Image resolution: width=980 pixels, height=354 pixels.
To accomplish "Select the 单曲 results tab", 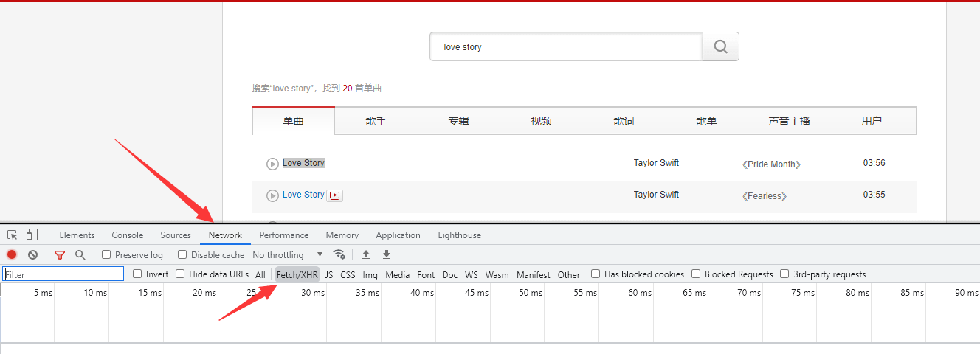I will (294, 121).
